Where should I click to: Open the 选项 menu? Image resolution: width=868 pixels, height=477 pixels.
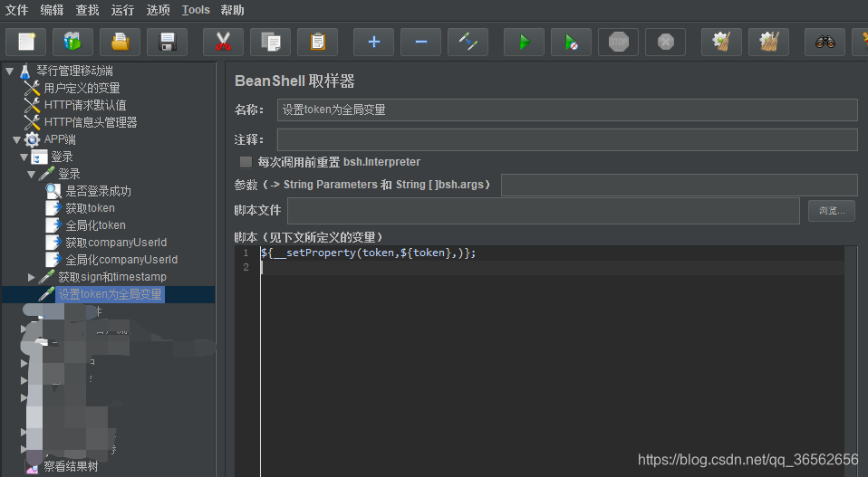tap(158, 10)
